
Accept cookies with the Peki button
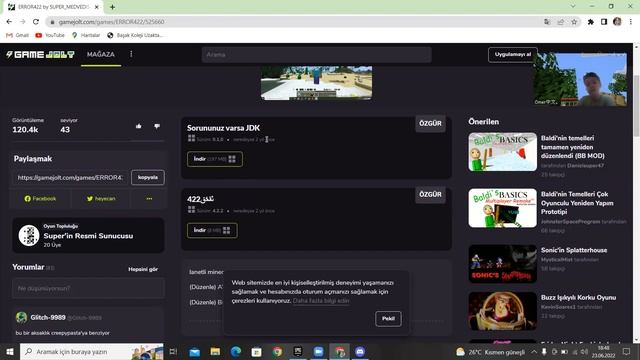pyautogui.click(x=388, y=319)
